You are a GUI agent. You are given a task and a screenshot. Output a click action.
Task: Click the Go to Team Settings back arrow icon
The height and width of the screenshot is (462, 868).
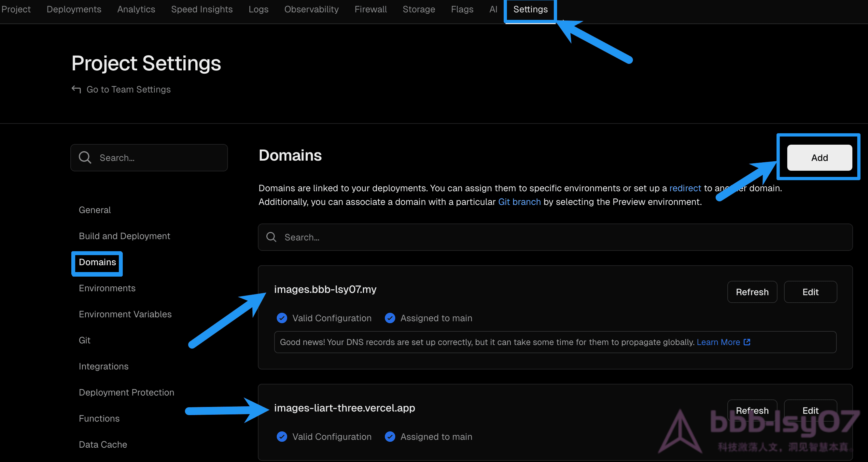(x=76, y=89)
